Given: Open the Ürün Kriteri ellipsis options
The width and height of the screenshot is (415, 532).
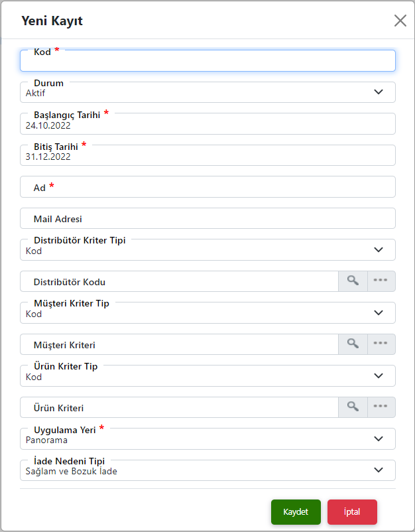Looking at the screenshot, I should point(380,407).
